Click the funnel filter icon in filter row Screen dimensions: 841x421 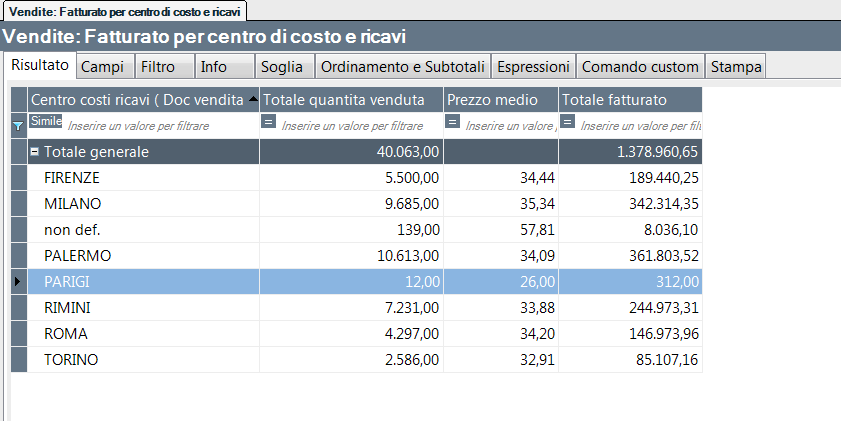coord(18,126)
